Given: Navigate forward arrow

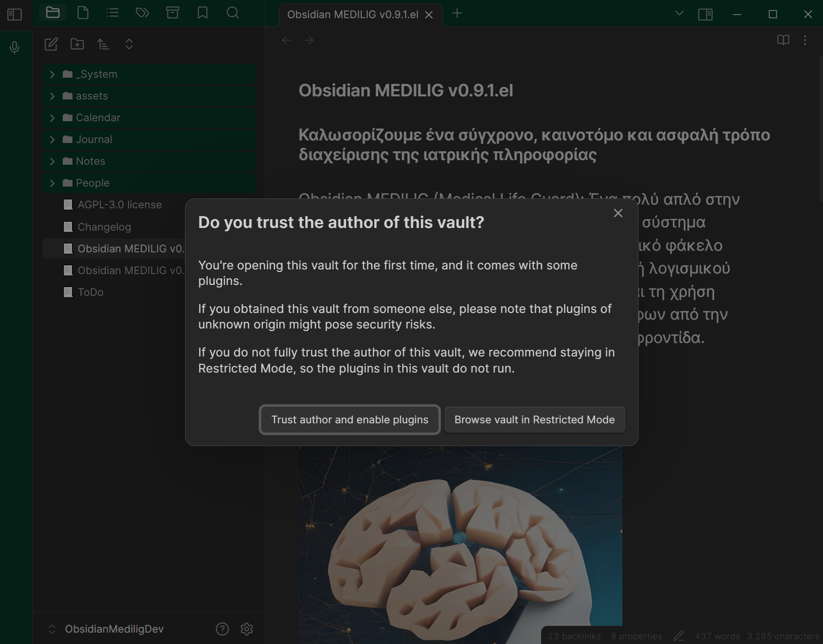Looking at the screenshot, I should [x=309, y=40].
